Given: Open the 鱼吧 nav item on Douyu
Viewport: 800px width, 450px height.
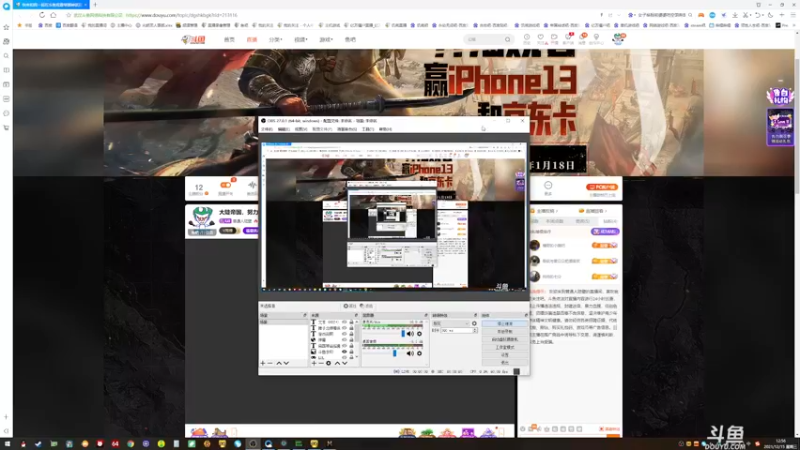Looking at the screenshot, I should [350, 39].
